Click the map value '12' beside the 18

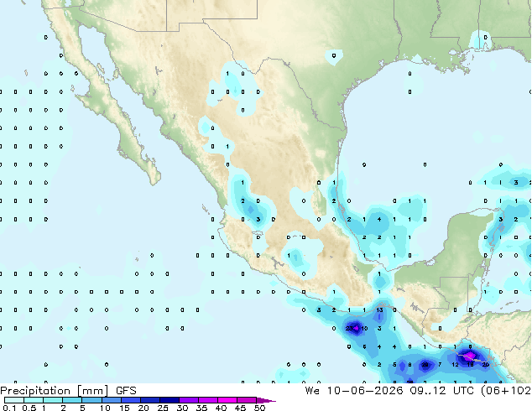(455, 365)
